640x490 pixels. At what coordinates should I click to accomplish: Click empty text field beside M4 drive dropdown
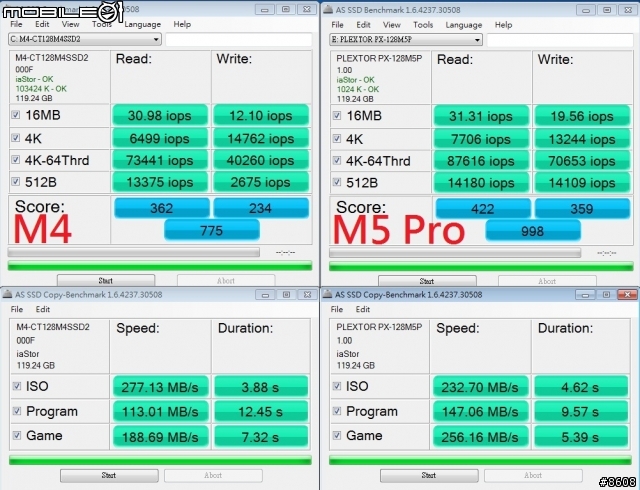239,40
